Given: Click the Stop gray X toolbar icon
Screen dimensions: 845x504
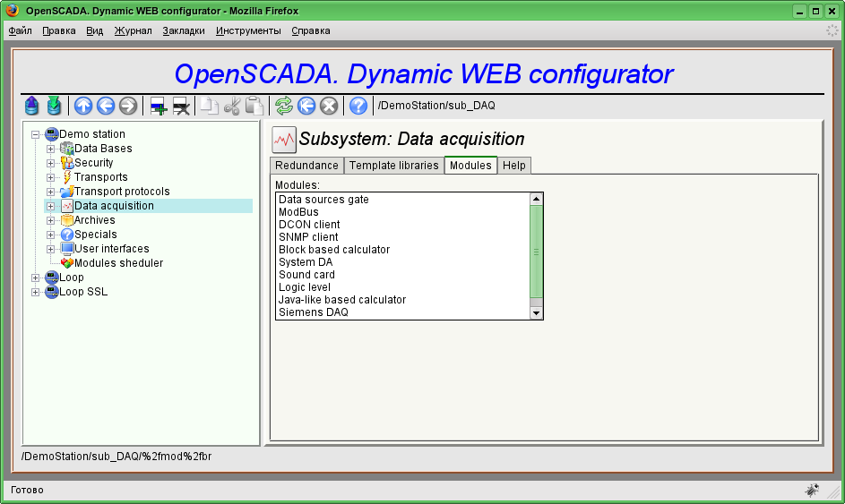Looking at the screenshot, I should tap(329, 106).
